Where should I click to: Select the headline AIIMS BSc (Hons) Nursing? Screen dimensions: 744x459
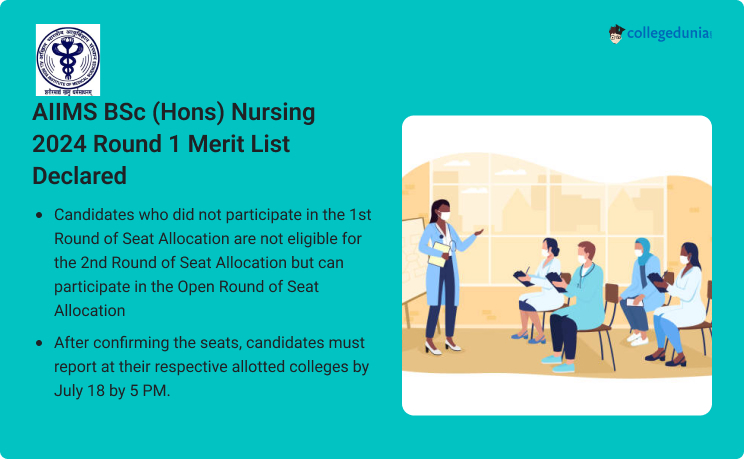pos(174,112)
